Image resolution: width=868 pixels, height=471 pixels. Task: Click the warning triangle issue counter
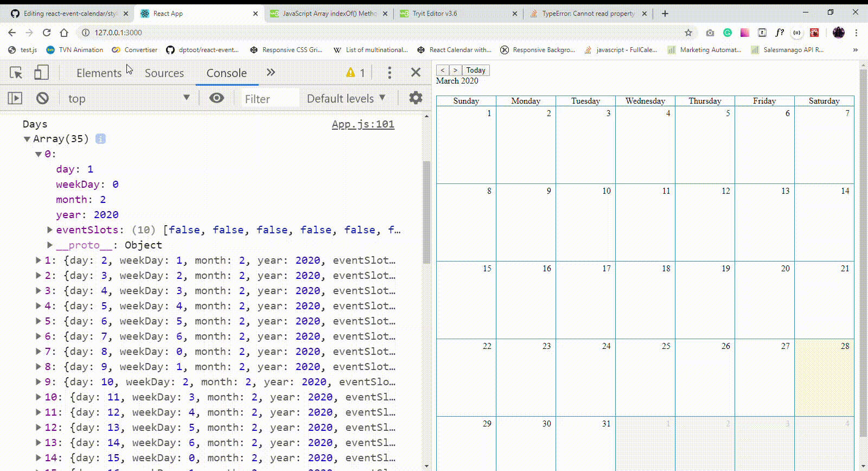[x=355, y=73]
